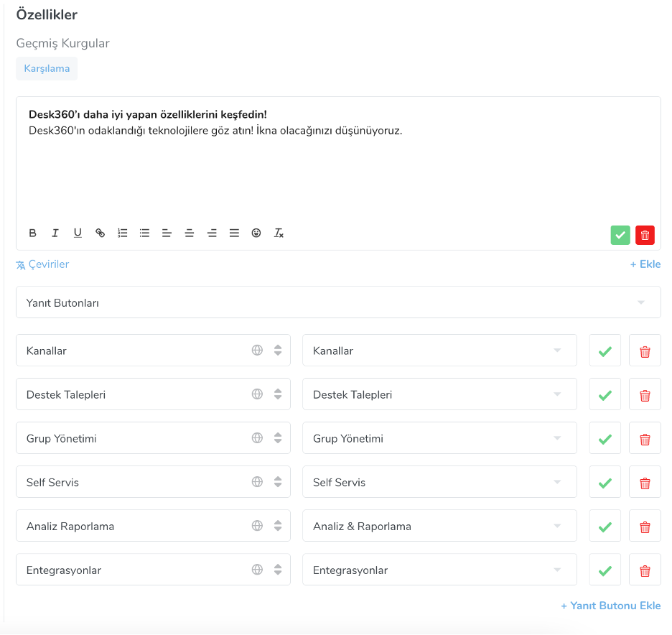Screen dimensions: 672x635
Task: Apply italic formatting in the editor
Action: [x=55, y=233]
